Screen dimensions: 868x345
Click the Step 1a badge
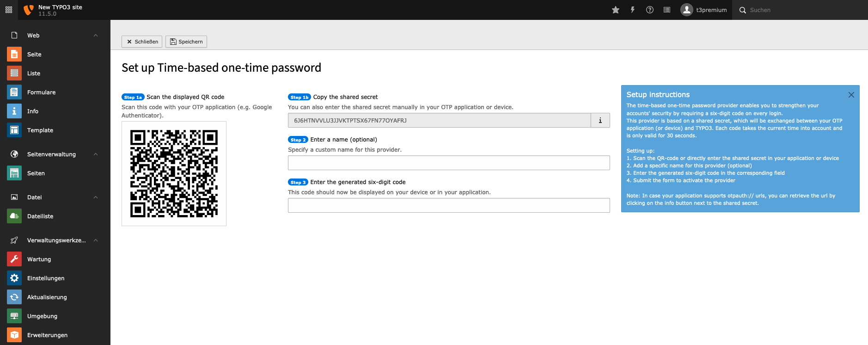tap(133, 97)
